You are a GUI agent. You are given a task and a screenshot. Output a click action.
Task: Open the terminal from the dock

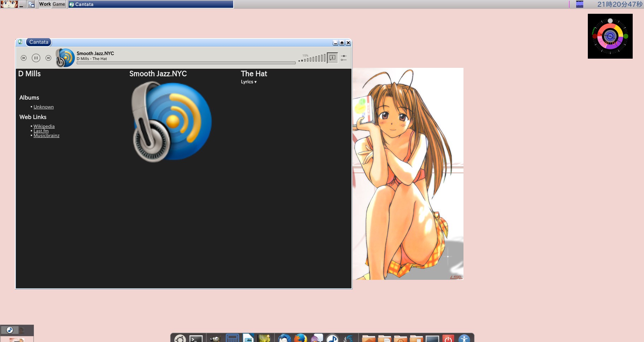point(196,339)
